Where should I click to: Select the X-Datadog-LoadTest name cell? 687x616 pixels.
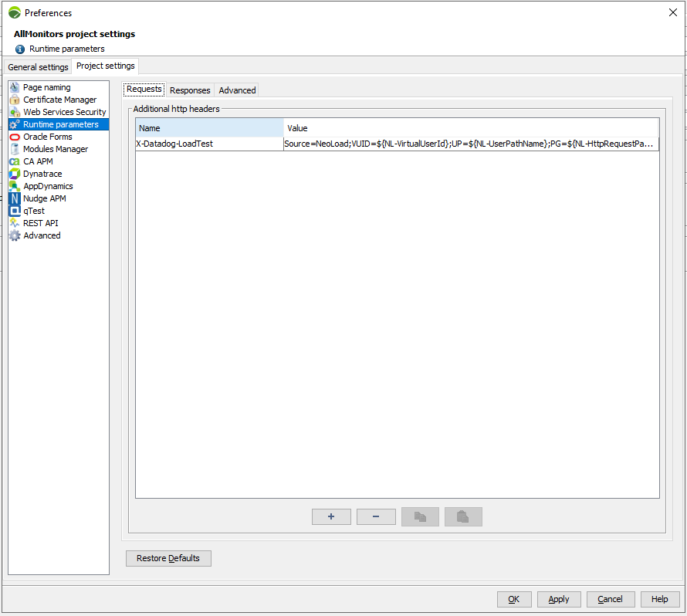(209, 144)
